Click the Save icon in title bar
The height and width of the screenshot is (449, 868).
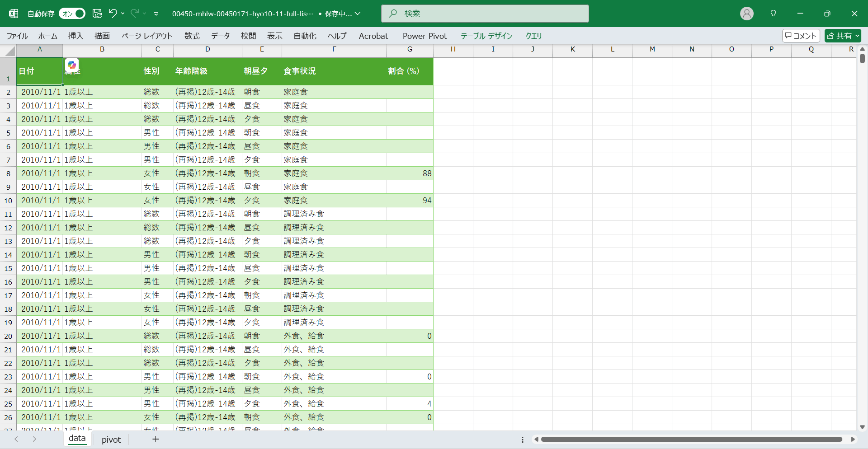pos(97,14)
